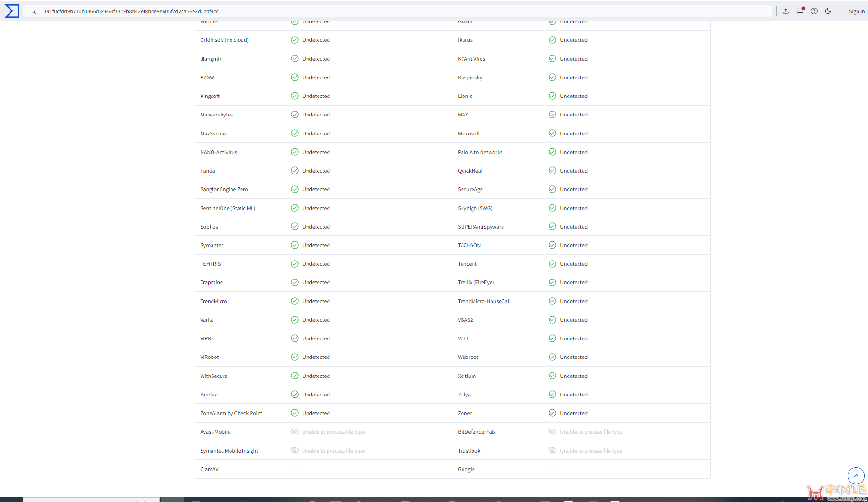
Task: Select the 'Skyhigh (SWG)' vendor name
Action: [475, 208]
